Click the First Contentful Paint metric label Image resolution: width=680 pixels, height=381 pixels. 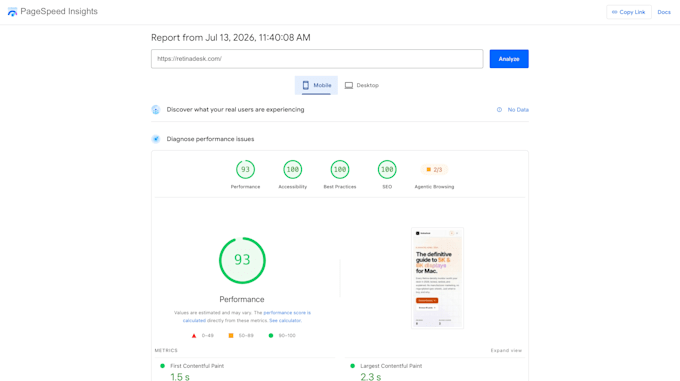pos(197,366)
